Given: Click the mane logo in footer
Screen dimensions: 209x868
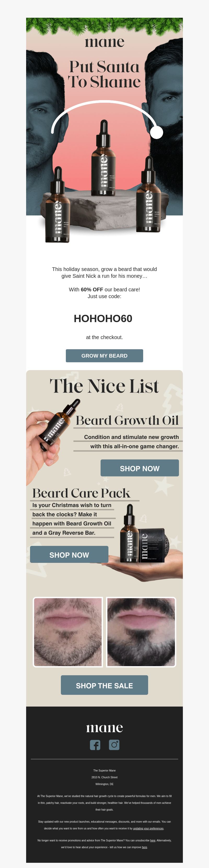Looking at the screenshot, I should point(104,728).
